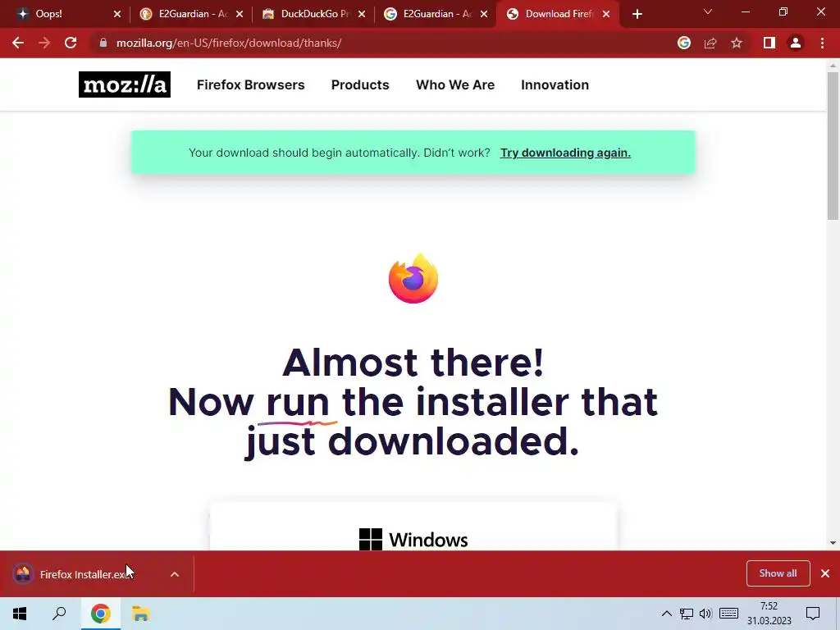This screenshot has width=840, height=630.
Task: Open the network status tray icon
Action: [x=687, y=614]
